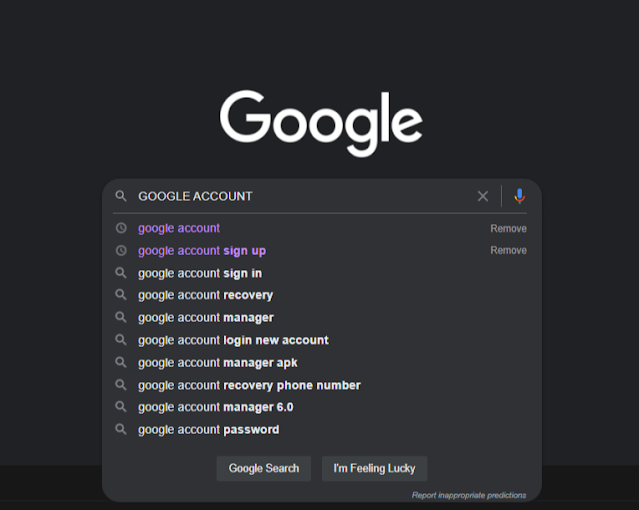Remove 'google account sign up' history entry
639x510 pixels.
pyautogui.click(x=508, y=250)
